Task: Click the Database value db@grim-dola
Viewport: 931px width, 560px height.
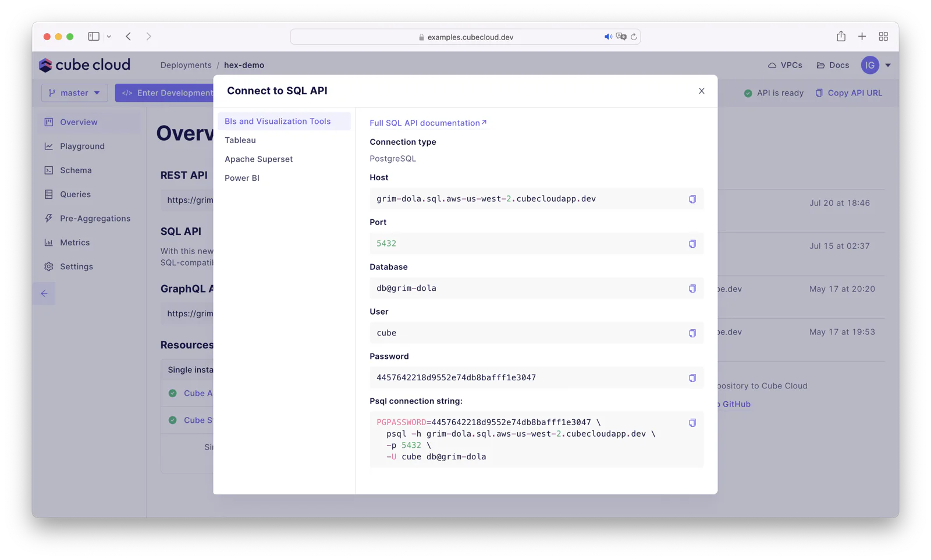Action: (406, 288)
